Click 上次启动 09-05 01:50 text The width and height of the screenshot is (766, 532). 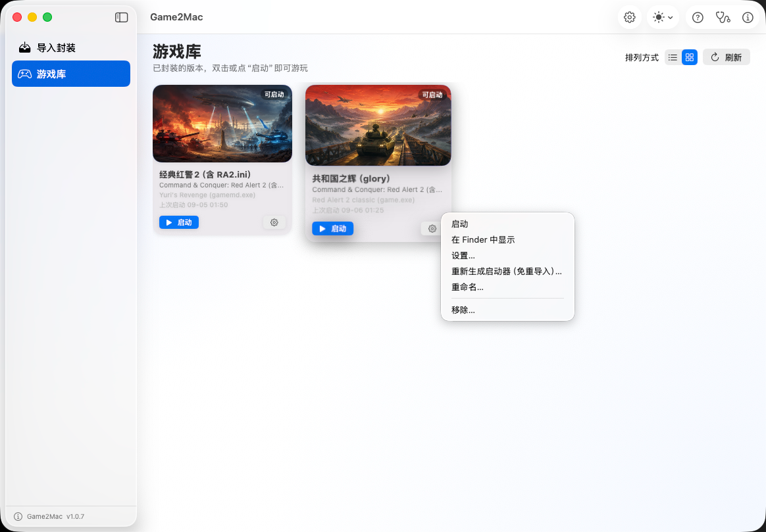pyautogui.click(x=193, y=205)
